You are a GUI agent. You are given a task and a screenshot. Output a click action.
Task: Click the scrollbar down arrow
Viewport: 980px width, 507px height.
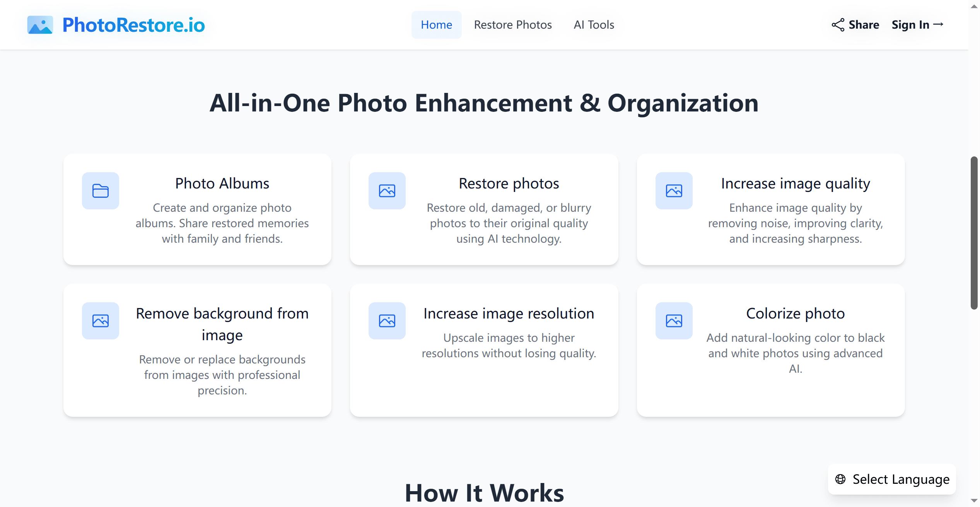coord(974,501)
